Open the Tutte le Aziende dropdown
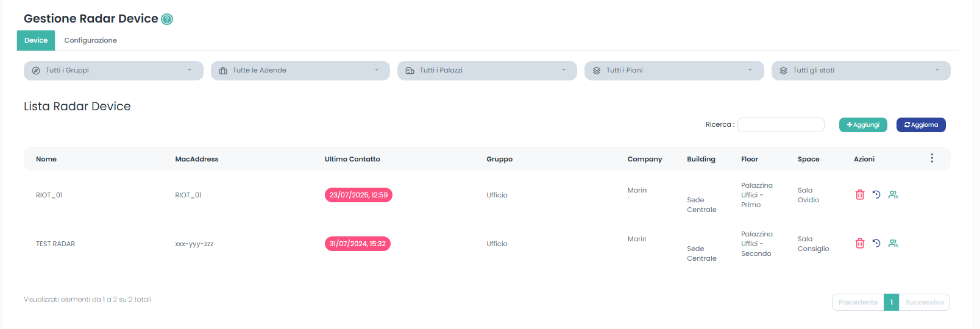This screenshot has width=980, height=329. pos(300,71)
